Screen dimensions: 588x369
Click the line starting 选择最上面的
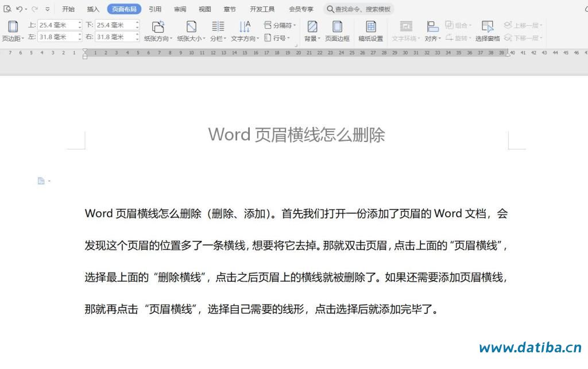pyautogui.click(x=296, y=278)
